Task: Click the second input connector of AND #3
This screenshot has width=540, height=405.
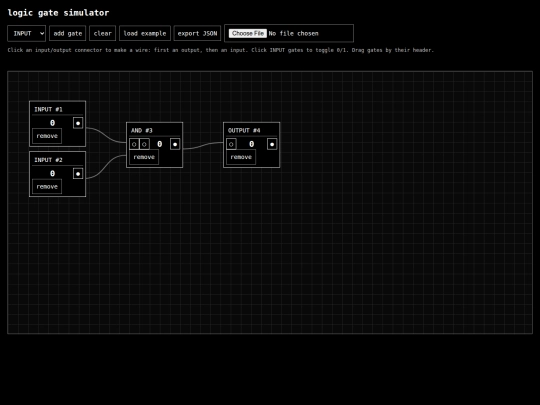Action: (144, 144)
